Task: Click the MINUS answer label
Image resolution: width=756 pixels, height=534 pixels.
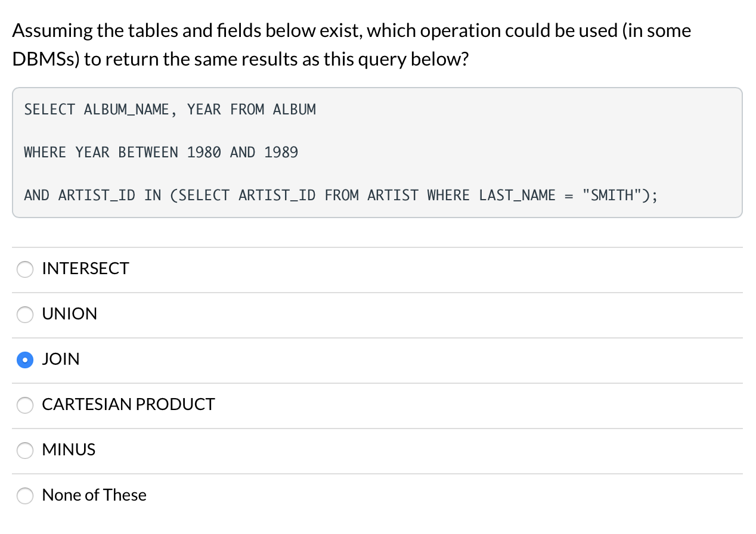Action: [x=68, y=450]
